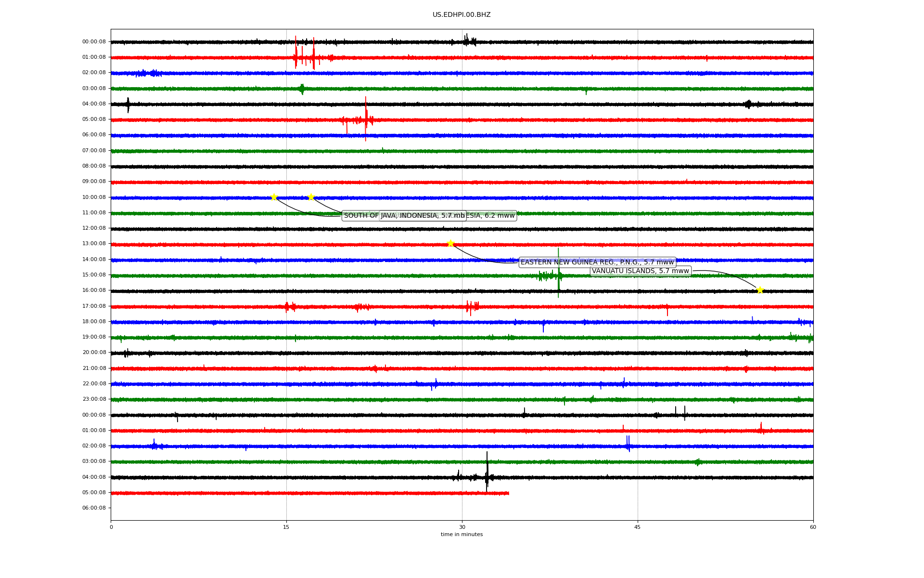924x578 pixels.
Task: Click the x-axis tick label 60
Action: tap(813, 527)
